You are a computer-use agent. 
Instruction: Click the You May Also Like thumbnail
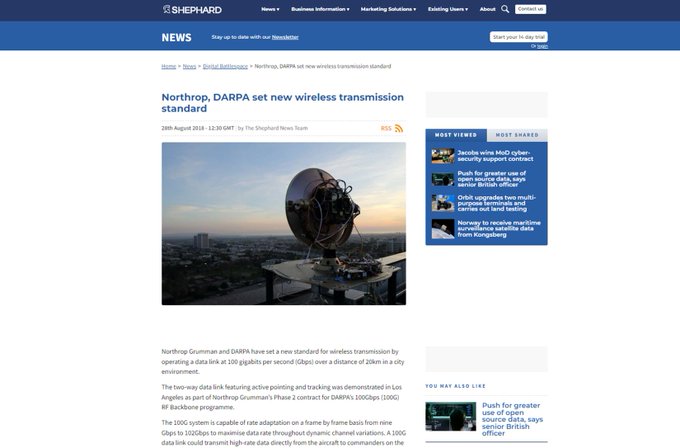451,416
